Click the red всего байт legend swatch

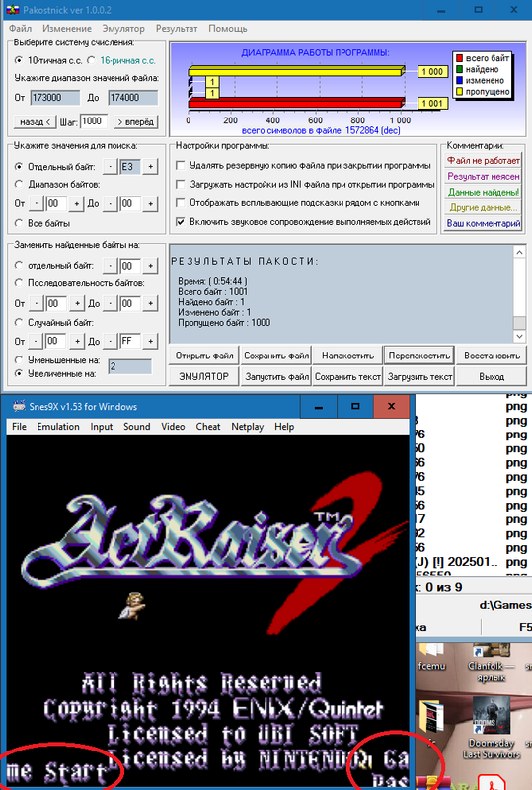[x=459, y=58]
